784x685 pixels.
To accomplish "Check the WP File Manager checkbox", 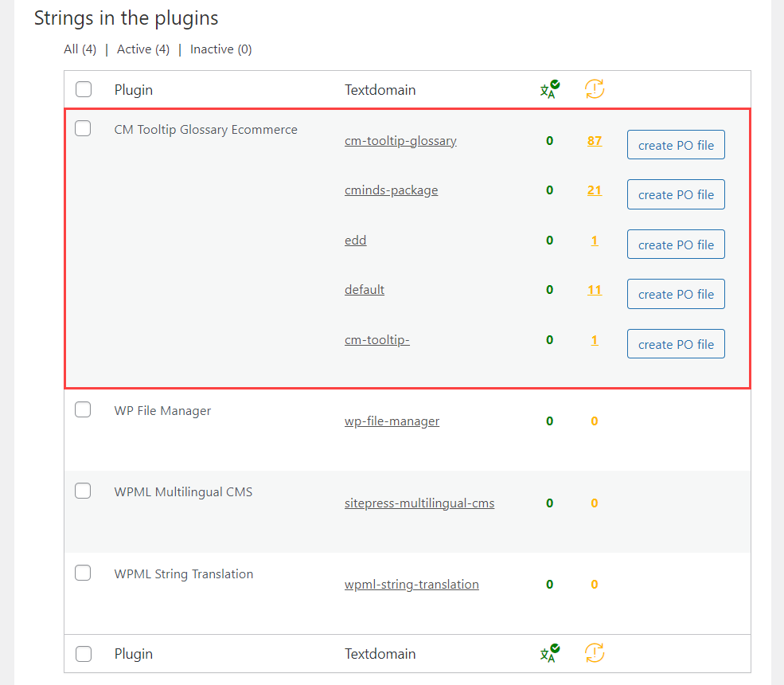I will click(x=83, y=409).
